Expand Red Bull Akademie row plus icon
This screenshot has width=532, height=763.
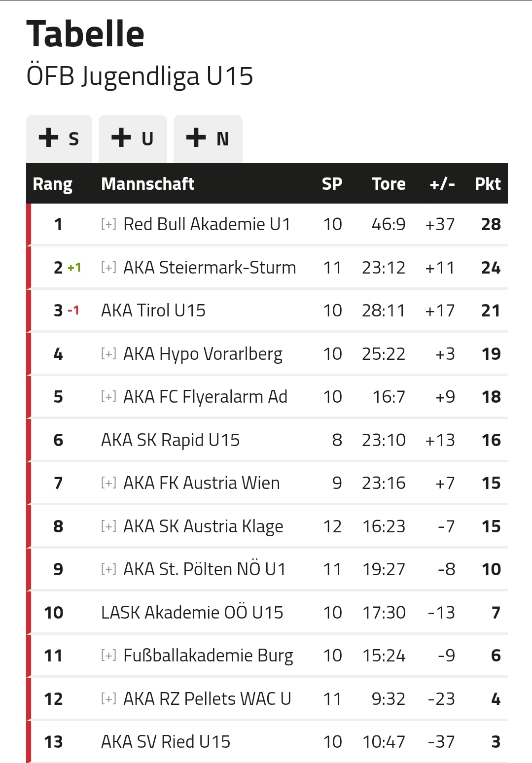pos(108,224)
